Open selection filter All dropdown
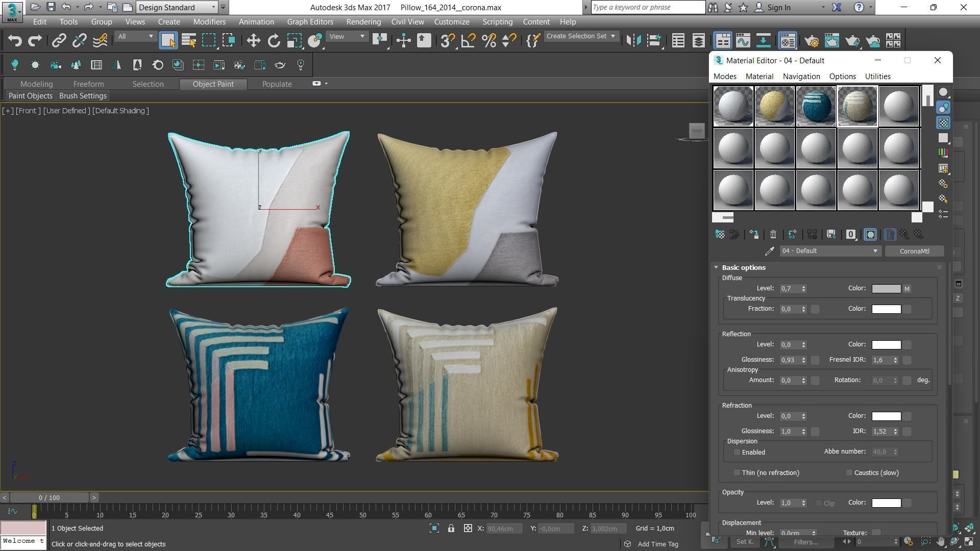Screen dimensions: 980x551 [x=135, y=37]
